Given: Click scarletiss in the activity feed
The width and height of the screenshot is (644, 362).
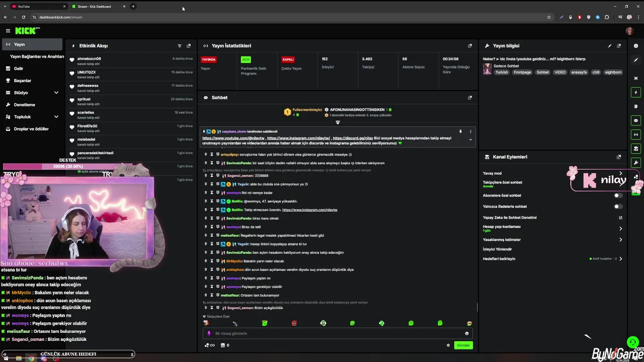Looking at the screenshot, I should [86, 113].
